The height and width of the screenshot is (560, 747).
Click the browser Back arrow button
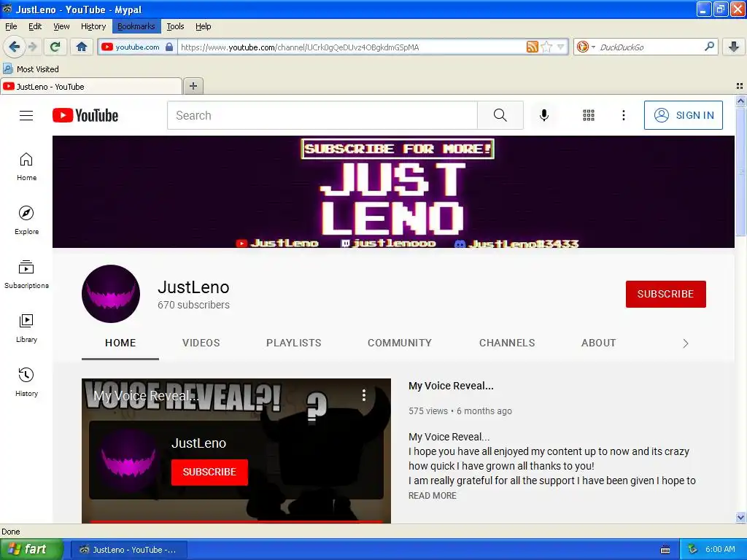coord(14,47)
